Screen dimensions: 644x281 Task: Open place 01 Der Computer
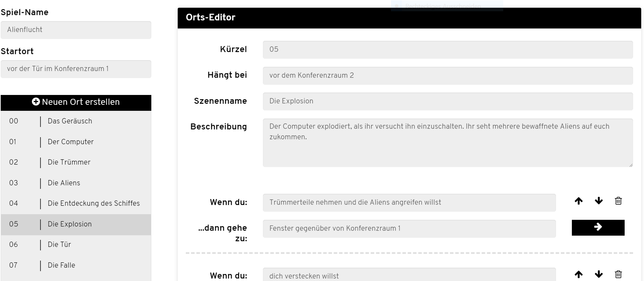pos(76,142)
